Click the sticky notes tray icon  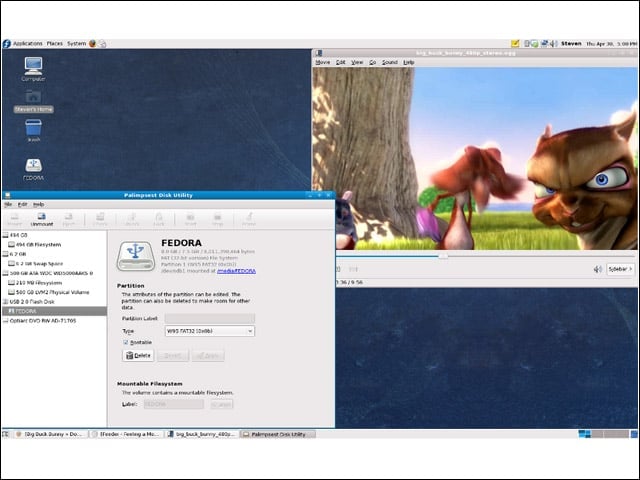coord(515,43)
